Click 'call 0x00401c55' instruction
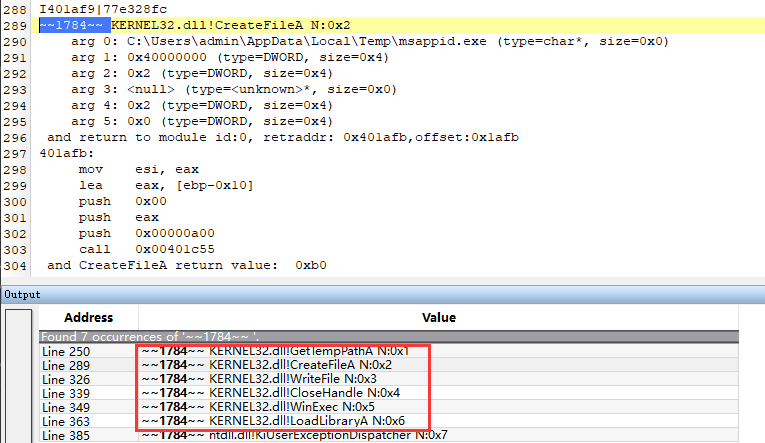 [146, 249]
